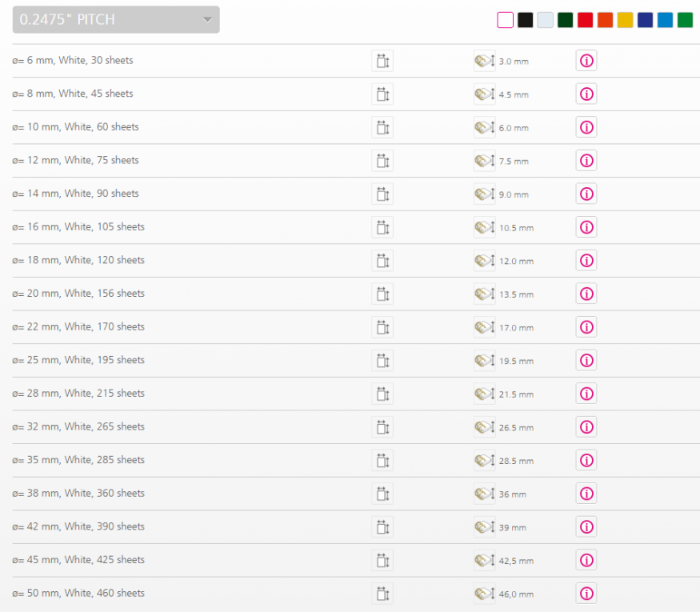Select the "ø= 10 mm, White, 60 sheets" item
700x612 pixels.
pos(75,127)
